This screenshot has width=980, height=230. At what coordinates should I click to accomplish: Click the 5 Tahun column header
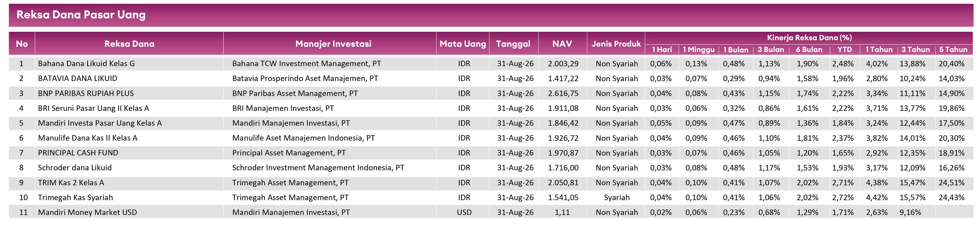point(953,50)
